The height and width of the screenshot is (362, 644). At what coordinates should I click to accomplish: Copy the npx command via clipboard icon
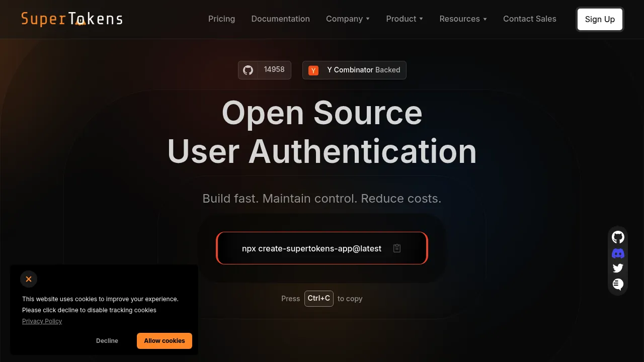tap(397, 248)
